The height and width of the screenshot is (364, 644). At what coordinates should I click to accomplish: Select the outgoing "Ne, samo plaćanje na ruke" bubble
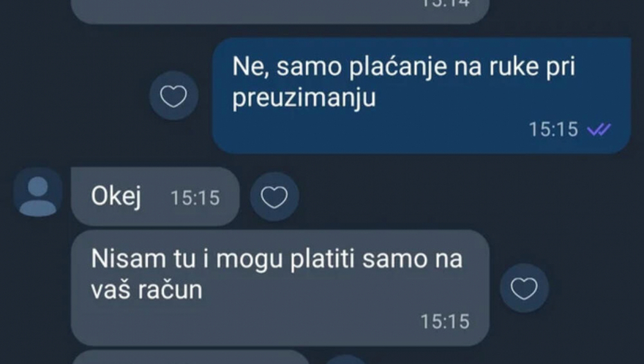(x=422, y=96)
